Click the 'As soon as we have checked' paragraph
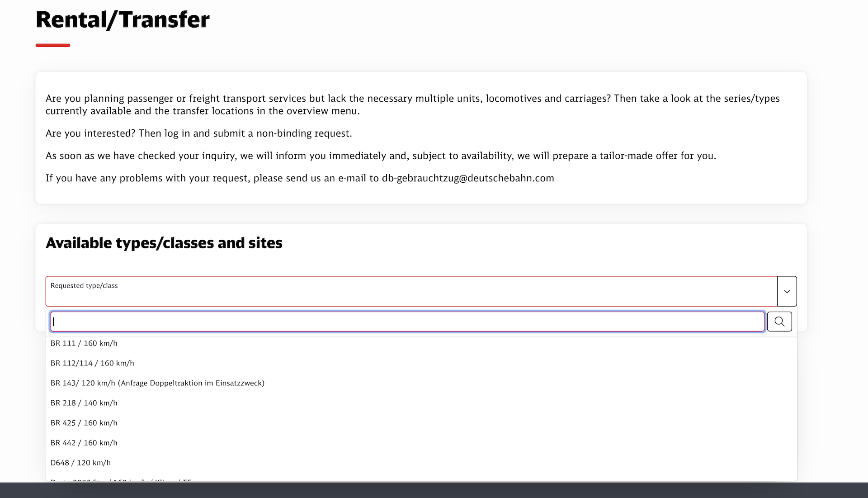The image size is (868, 498). (x=381, y=156)
